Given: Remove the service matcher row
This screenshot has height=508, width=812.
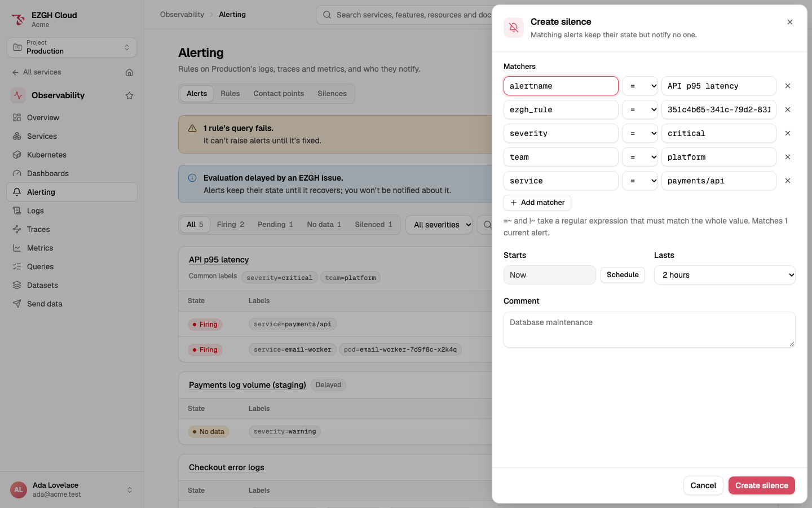Looking at the screenshot, I should tap(788, 181).
